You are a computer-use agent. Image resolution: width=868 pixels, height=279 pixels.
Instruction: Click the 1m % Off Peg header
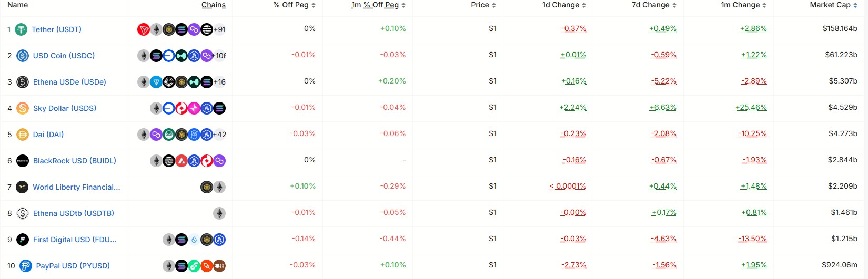pyautogui.click(x=378, y=5)
